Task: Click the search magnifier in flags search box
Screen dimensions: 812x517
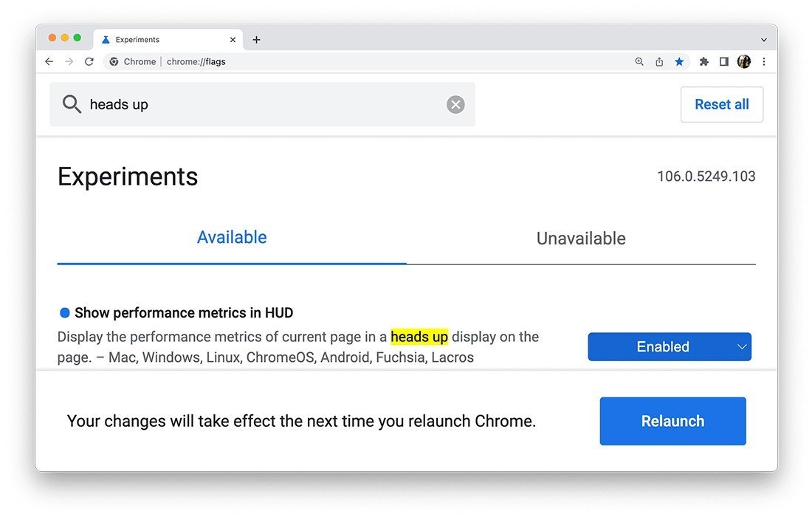Action: tap(72, 104)
